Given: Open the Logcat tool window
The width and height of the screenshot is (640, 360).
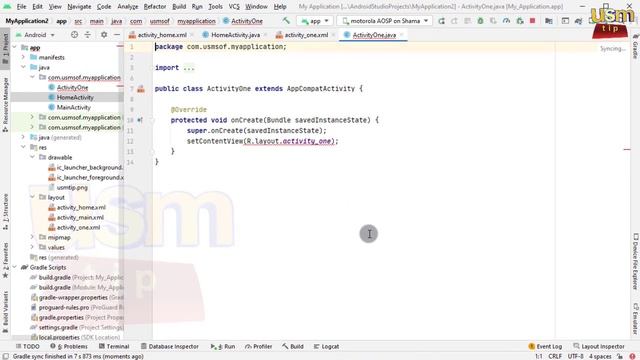Looking at the screenshot, I should [326, 346].
